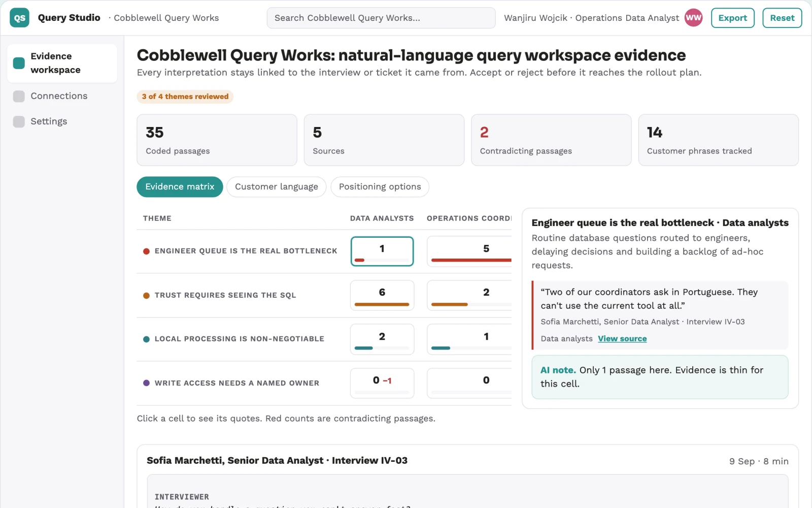Screen dimensions: 812x508
Task: Click the Engineer queue is the real bottleneck row label
Action: point(246,251)
